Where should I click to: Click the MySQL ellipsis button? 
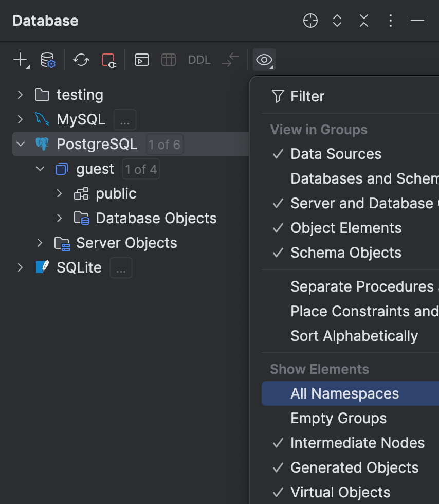point(124,119)
